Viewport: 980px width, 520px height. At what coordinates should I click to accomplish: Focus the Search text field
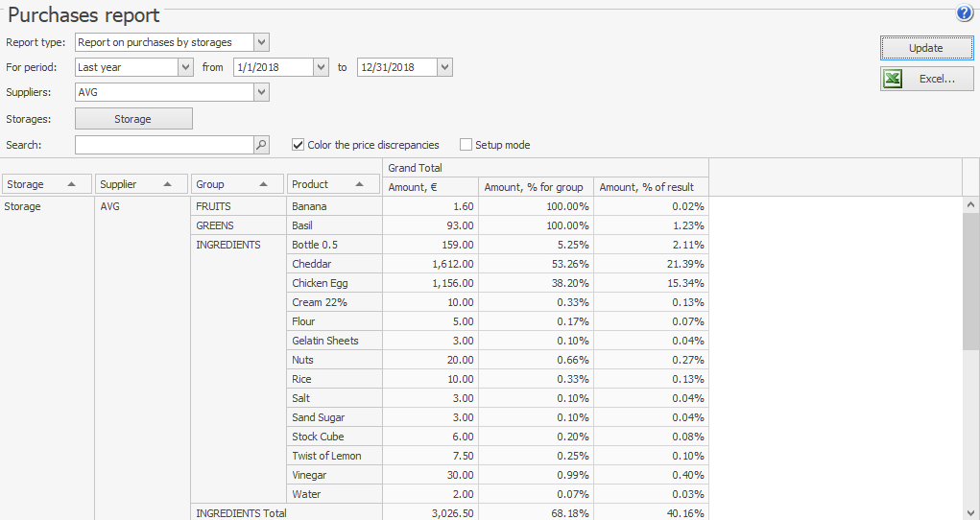coord(163,145)
